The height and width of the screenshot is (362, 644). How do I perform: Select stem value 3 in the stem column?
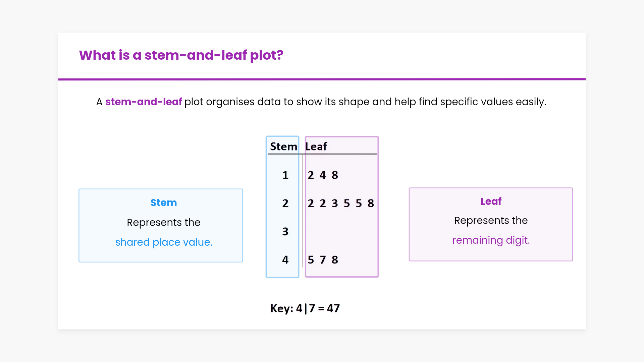(x=285, y=231)
